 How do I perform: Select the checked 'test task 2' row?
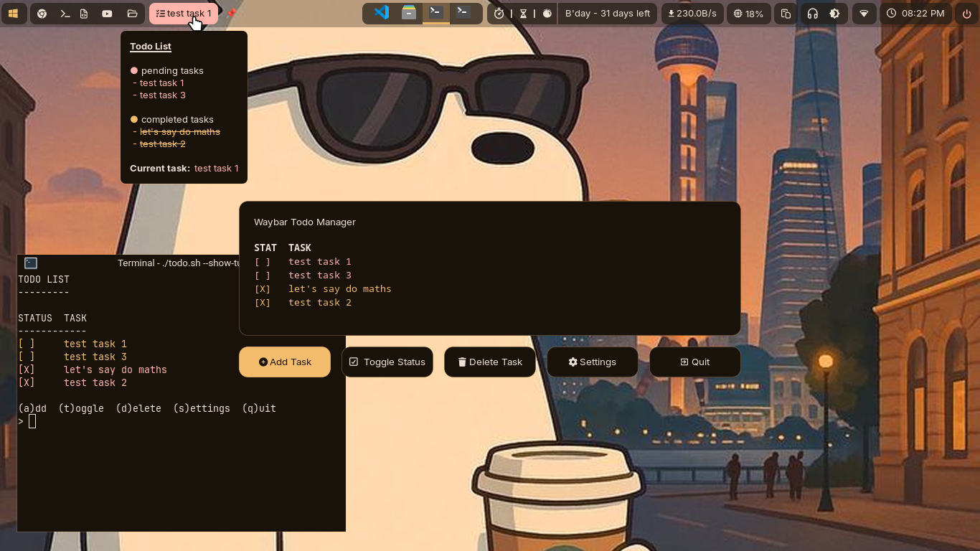coord(319,302)
